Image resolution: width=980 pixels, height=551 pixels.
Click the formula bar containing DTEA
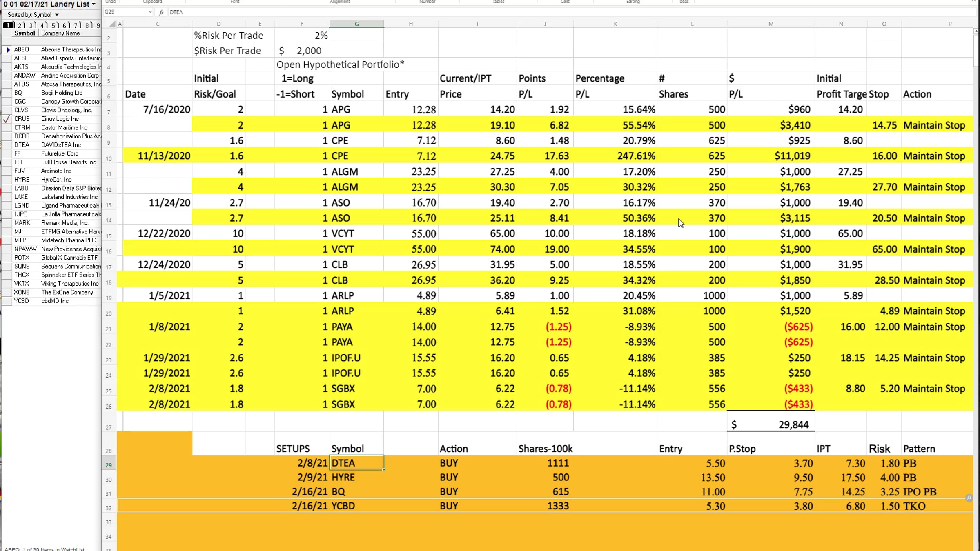[x=572, y=12]
